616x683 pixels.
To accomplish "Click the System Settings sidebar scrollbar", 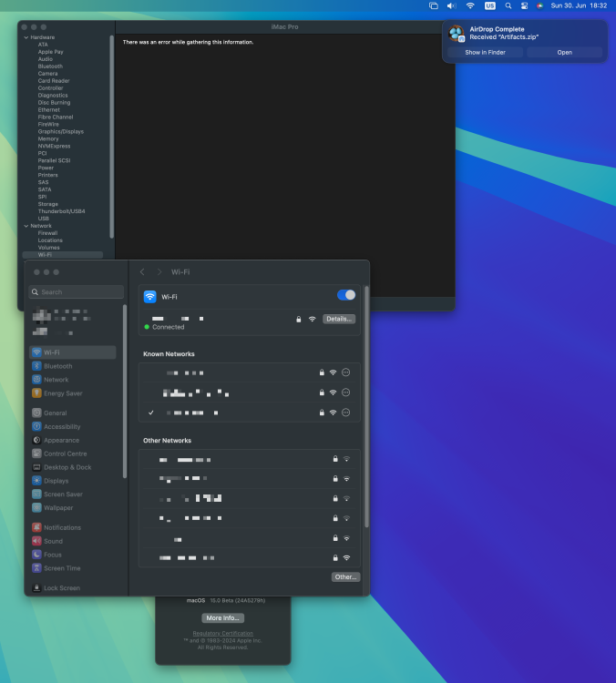I will tap(125, 392).
